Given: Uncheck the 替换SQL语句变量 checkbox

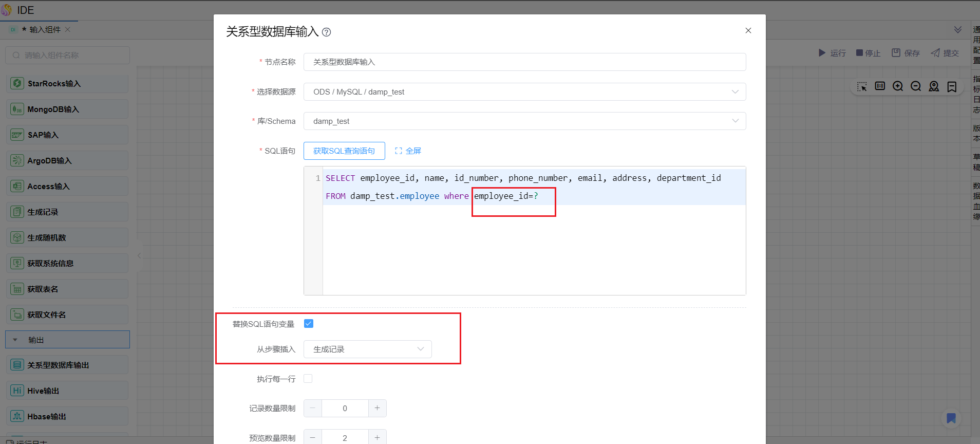Looking at the screenshot, I should pyautogui.click(x=309, y=324).
